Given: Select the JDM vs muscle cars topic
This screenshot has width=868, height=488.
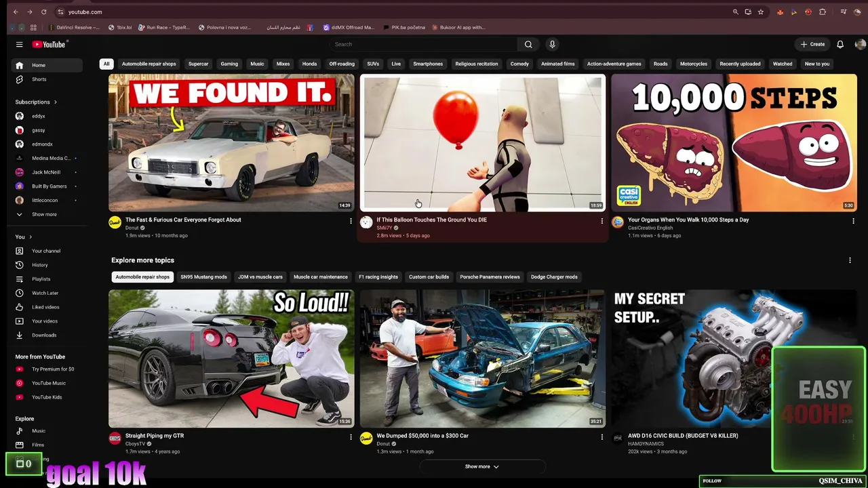Looking at the screenshot, I should pyautogui.click(x=260, y=277).
